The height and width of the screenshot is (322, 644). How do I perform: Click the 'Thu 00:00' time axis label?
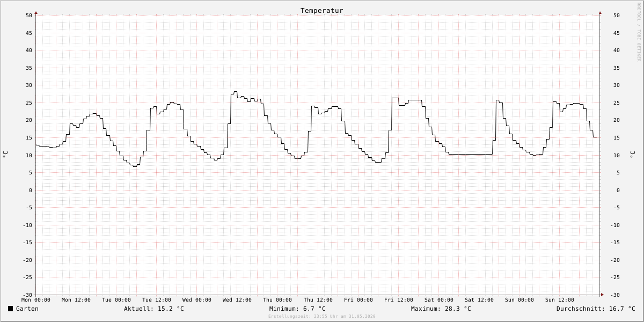[277, 300]
